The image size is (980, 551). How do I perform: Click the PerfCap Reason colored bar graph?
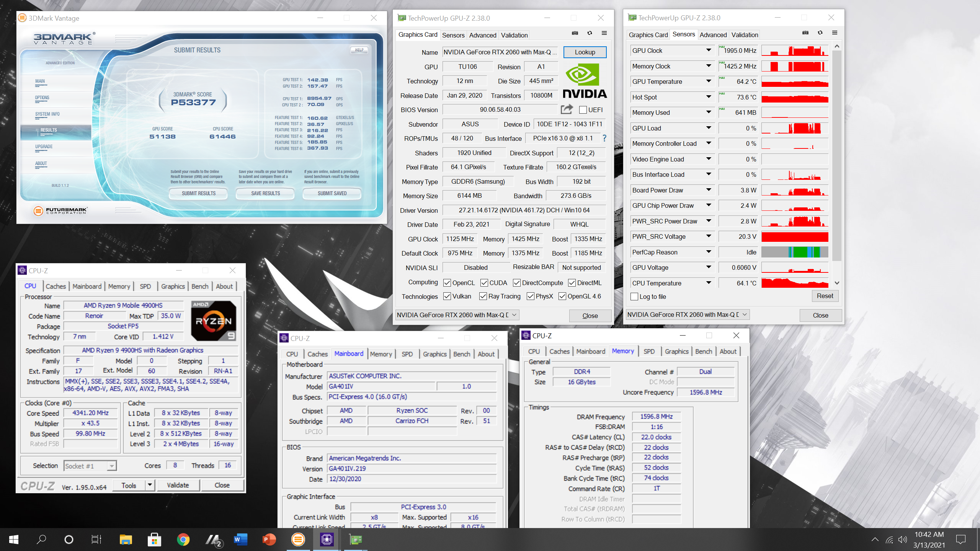pos(795,252)
